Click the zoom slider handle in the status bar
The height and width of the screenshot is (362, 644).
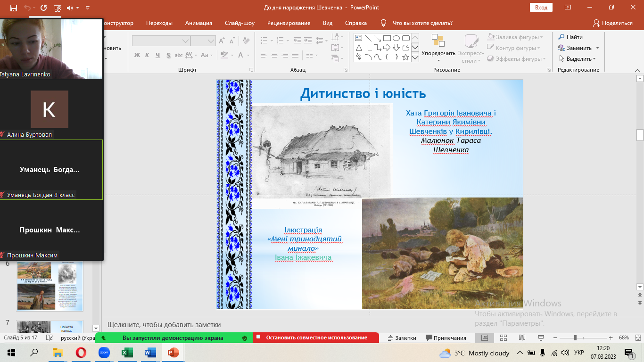(x=575, y=338)
